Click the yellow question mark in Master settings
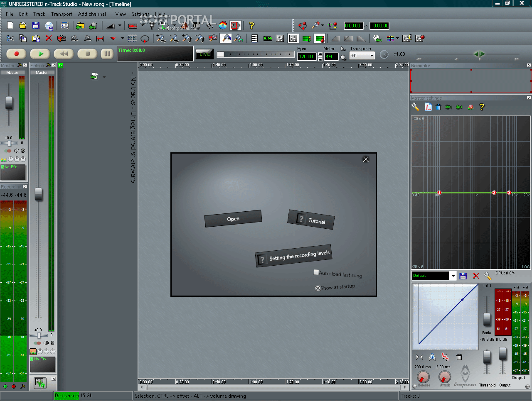 point(482,107)
